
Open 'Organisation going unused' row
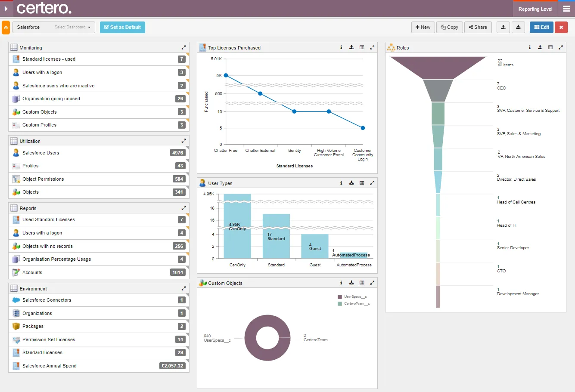[x=99, y=99]
